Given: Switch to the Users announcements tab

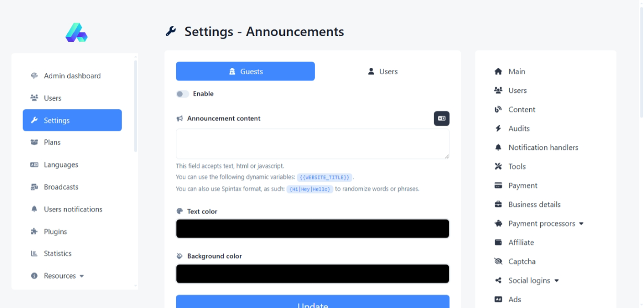Looking at the screenshot, I should tap(383, 72).
